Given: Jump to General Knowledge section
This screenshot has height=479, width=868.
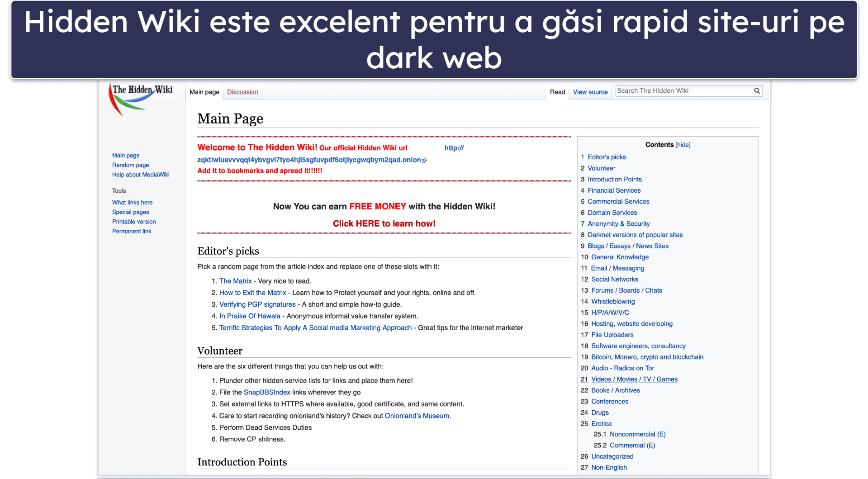Looking at the screenshot, I should tap(620, 257).
